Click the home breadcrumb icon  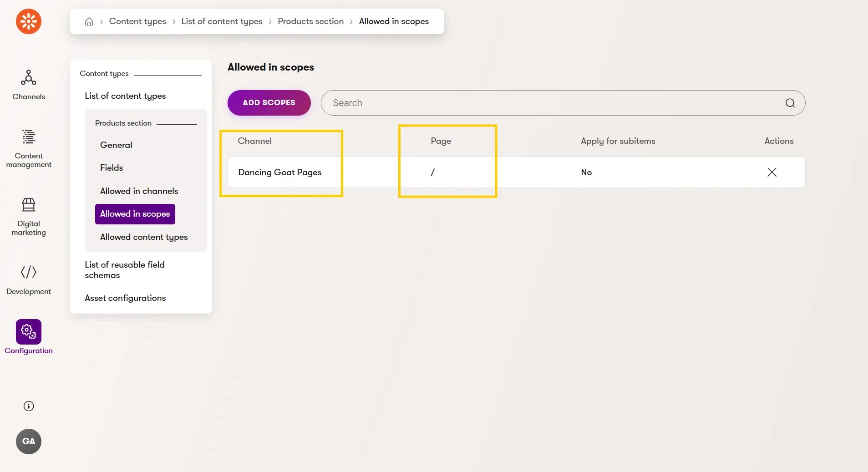pos(89,21)
